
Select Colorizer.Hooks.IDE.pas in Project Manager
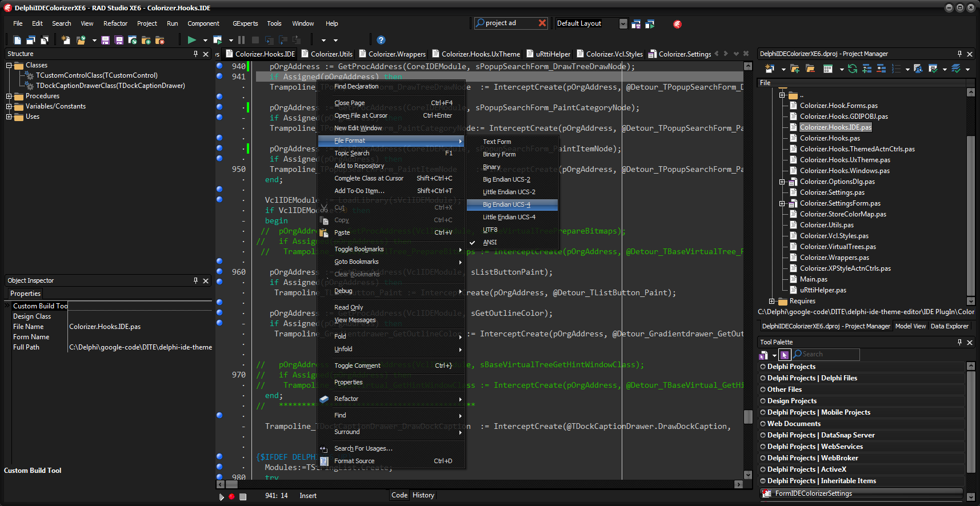(x=835, y=127)
